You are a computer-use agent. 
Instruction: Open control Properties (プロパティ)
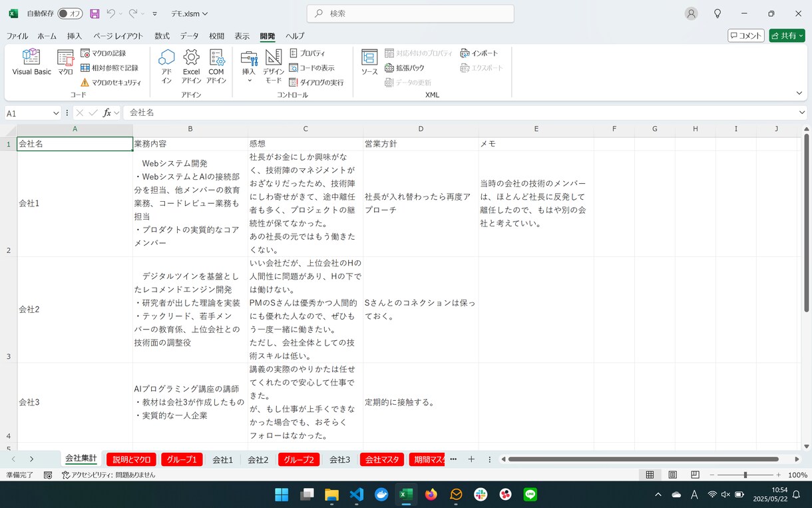(x=307, y=53)
